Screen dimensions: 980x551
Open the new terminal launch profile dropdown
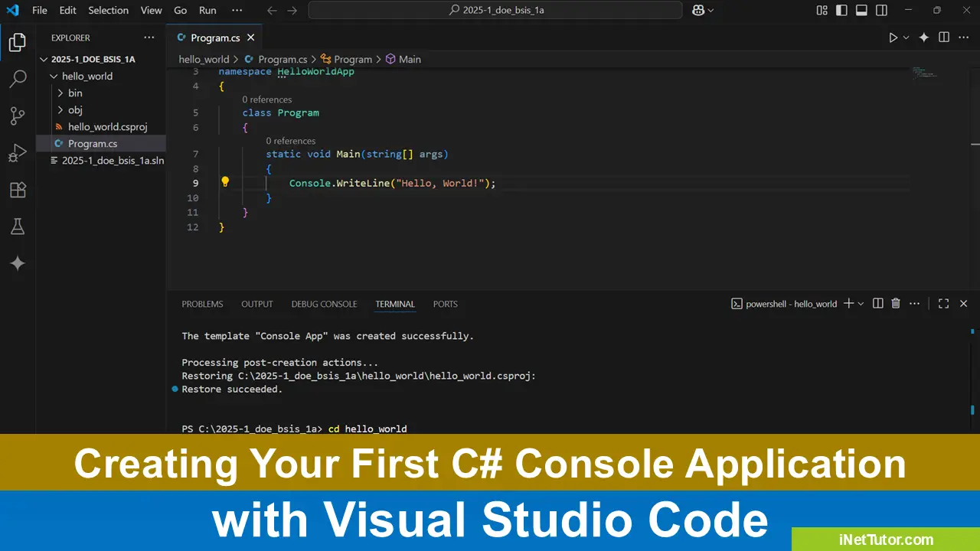pyautogui.click(x=861, y=304)
